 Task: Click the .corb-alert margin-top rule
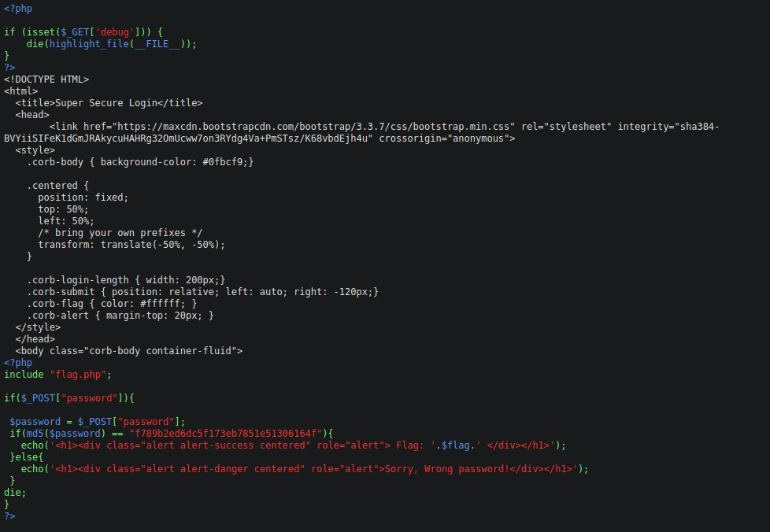(x=120, y=316)
